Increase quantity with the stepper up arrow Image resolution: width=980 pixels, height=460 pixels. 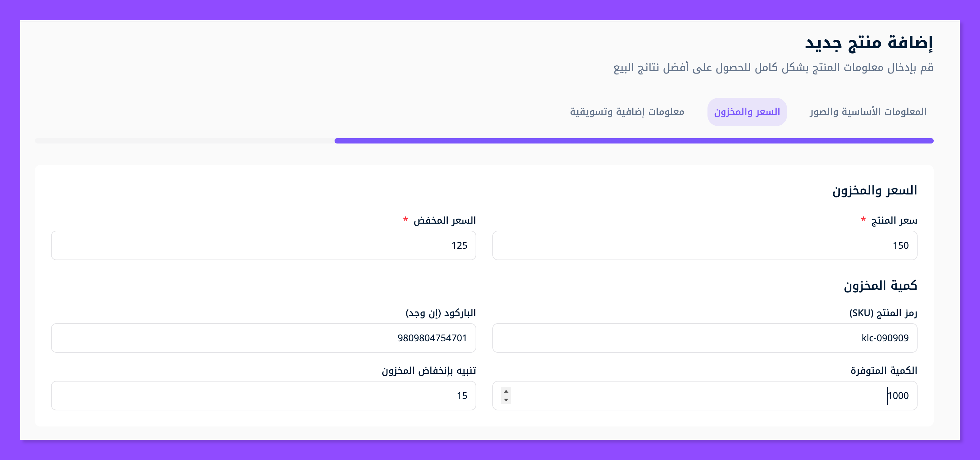506,391
